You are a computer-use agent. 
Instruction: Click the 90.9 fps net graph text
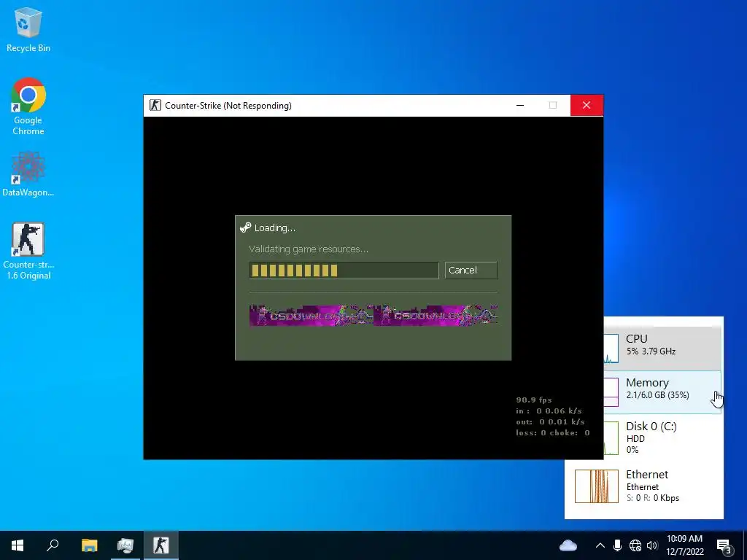pos(533,400)
